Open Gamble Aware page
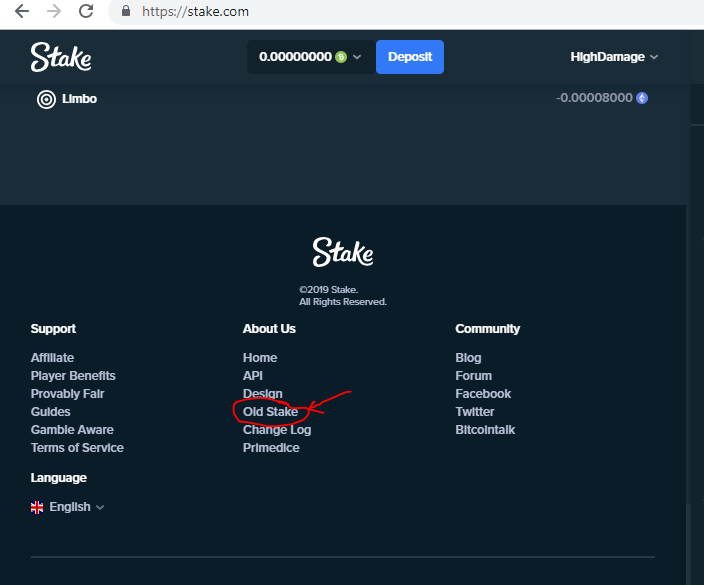 [72, 430]
